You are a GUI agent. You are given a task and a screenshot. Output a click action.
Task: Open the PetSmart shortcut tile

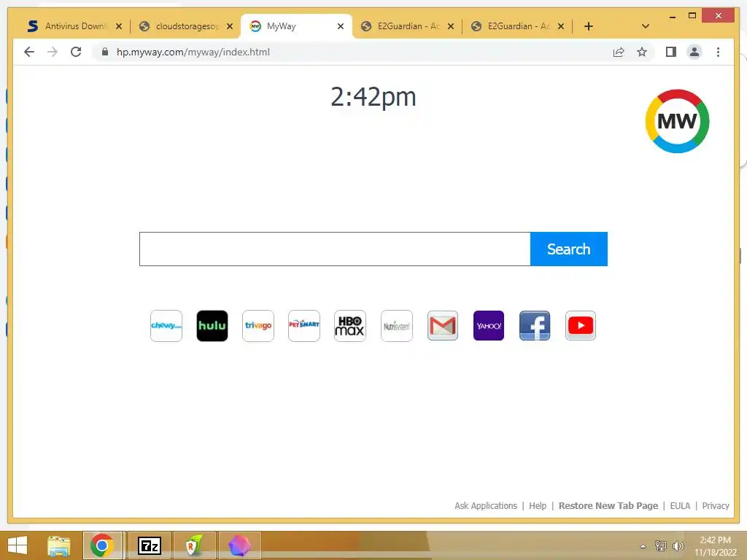[304, 326]
